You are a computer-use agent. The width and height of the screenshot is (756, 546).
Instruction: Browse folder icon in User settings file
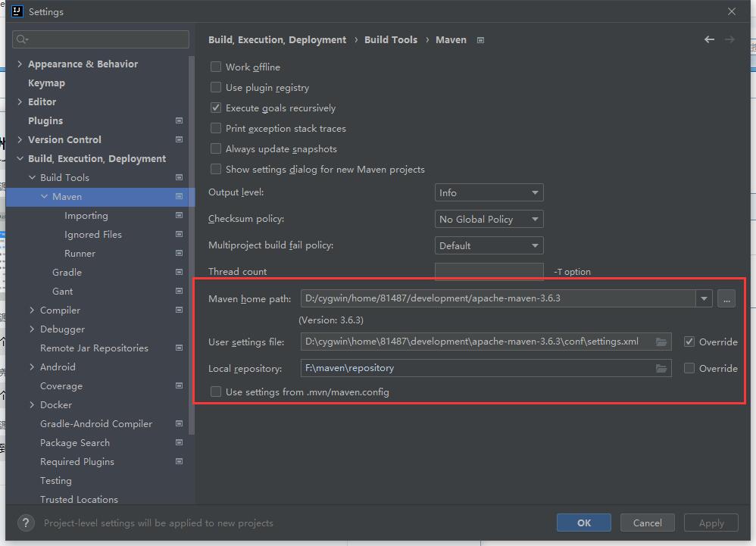pyautogui.click(x=661, y=342)
